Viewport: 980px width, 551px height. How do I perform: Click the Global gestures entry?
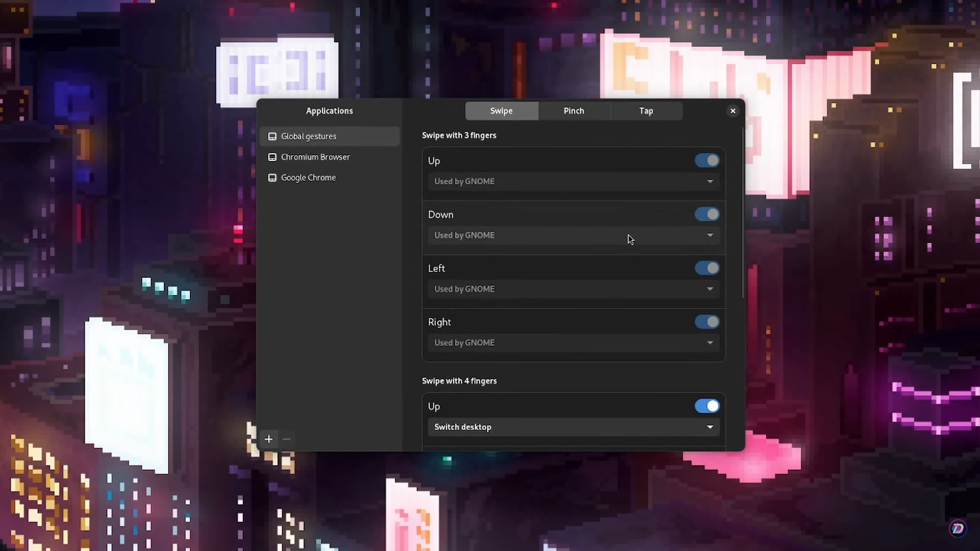click(308, 136)
